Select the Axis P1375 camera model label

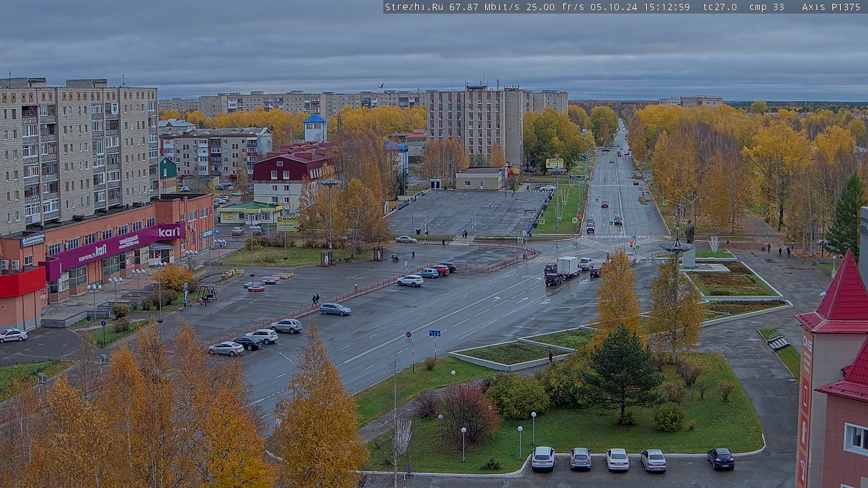(831, 7)
